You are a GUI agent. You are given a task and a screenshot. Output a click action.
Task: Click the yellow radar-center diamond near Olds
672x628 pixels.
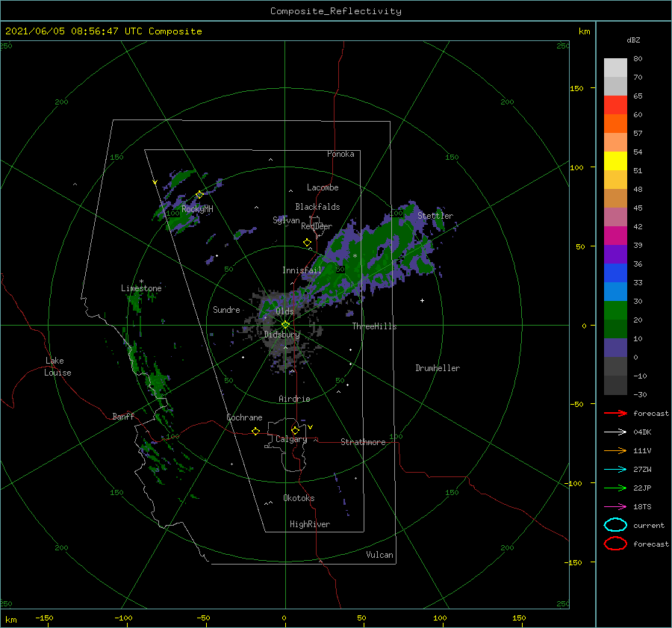tap(285, 325)
